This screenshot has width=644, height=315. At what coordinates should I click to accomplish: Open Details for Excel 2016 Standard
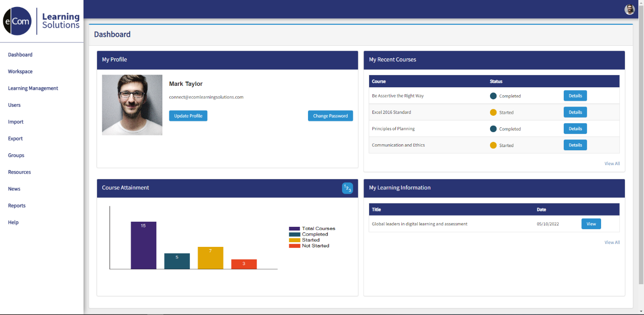(575, 112)
